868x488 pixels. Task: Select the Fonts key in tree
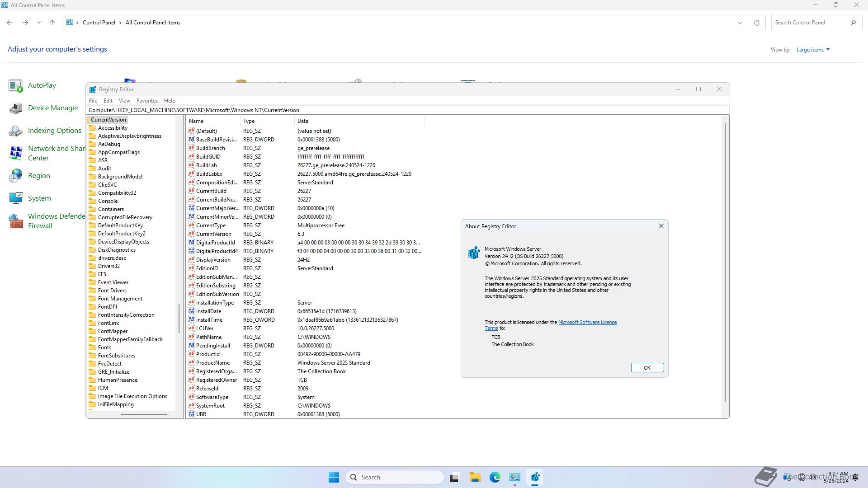104,347
